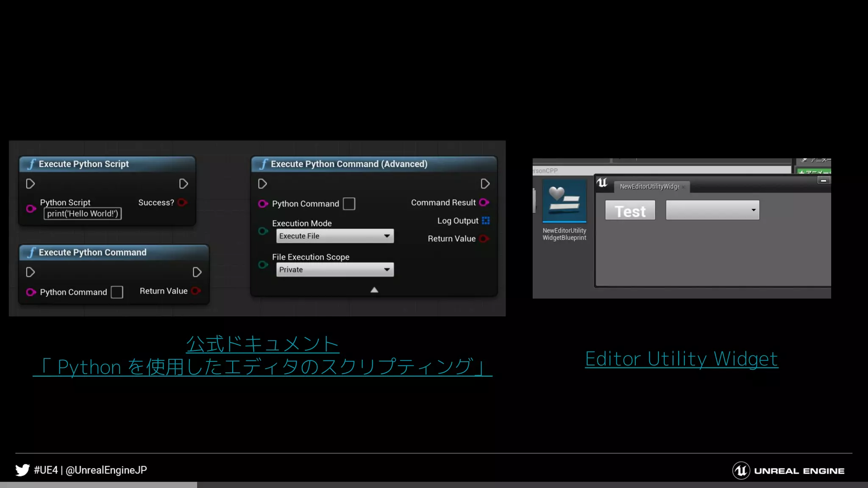The height and width of the screenshot is (488, 868).
Task: Open the official Python scripting document link
Action: (x=263, y=355)
